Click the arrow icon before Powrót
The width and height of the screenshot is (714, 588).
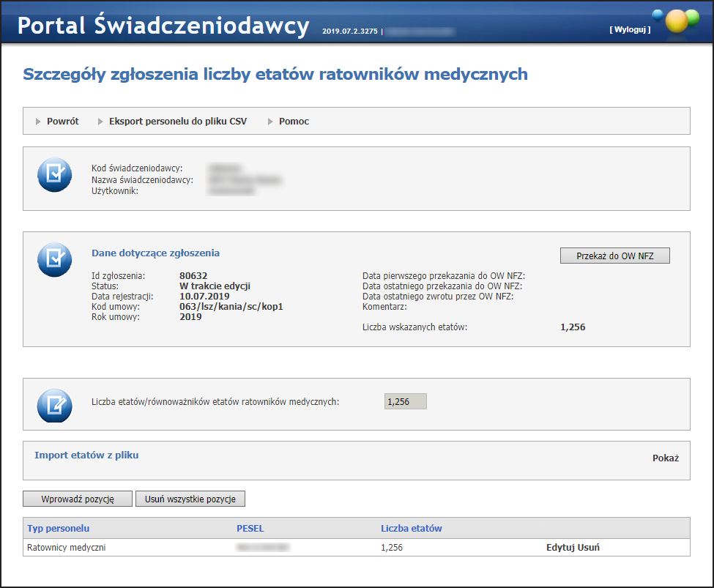38,122
